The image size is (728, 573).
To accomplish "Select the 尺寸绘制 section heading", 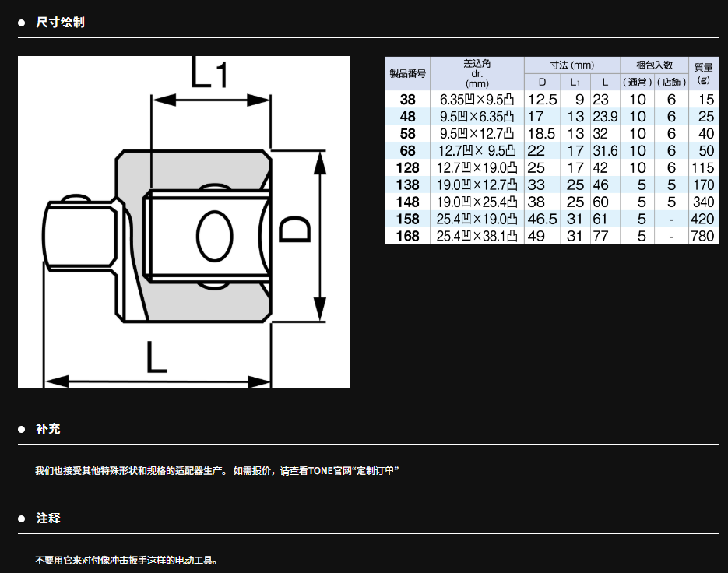I will (x=60, y=23).
